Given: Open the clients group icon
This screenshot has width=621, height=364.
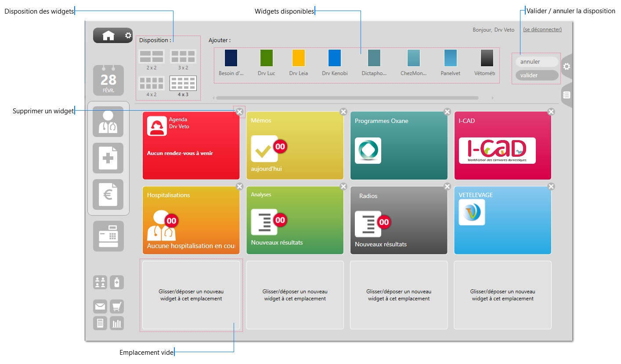Looking at the screenshot, I should click(x=100, y=282).
